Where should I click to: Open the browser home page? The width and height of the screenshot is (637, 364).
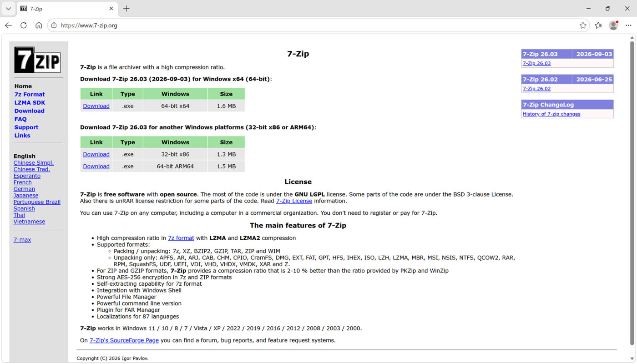click(x=39, y=25)
